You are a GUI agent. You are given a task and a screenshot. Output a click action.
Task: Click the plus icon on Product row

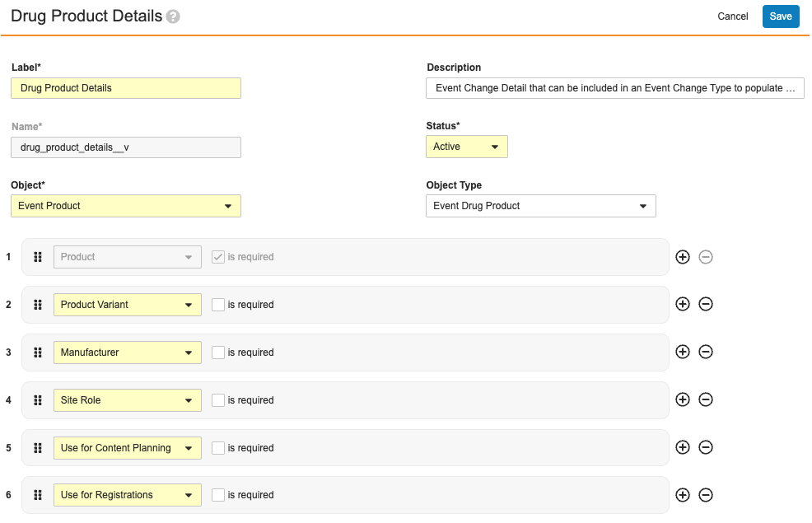[x=683, y=257]
